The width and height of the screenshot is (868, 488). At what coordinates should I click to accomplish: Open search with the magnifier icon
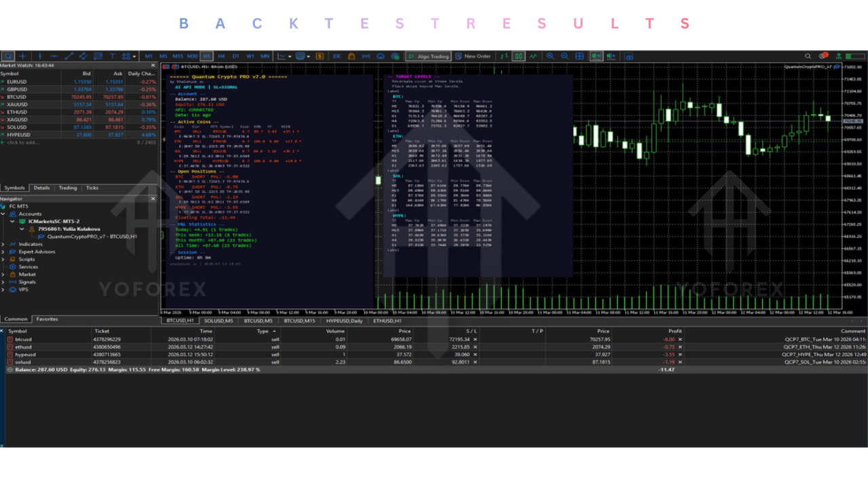[x=808, y=56]
